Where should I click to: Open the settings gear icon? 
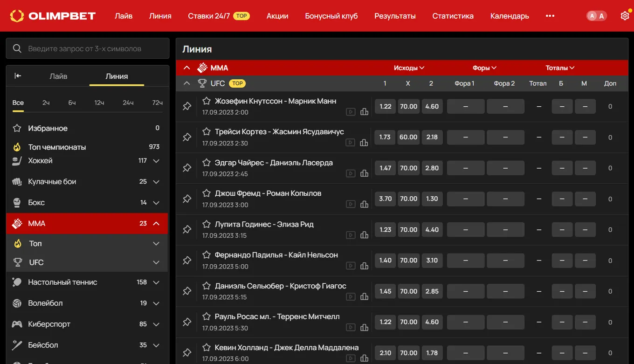pyautogui.click(x=625, y=16)
